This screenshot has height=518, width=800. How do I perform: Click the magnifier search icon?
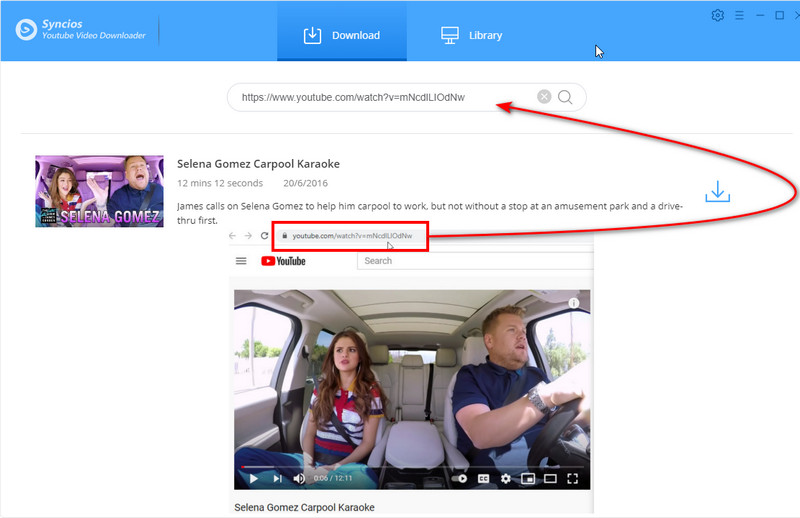pyautogui.click(x=565, y=96)
